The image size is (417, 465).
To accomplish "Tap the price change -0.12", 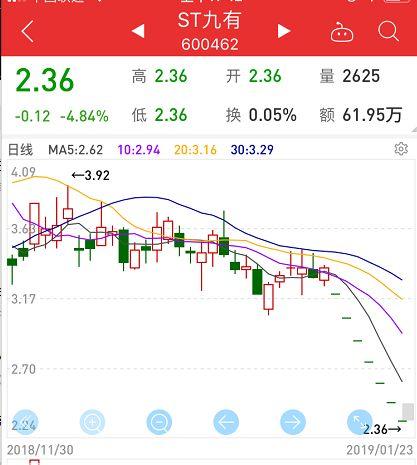I will [32, 116].
